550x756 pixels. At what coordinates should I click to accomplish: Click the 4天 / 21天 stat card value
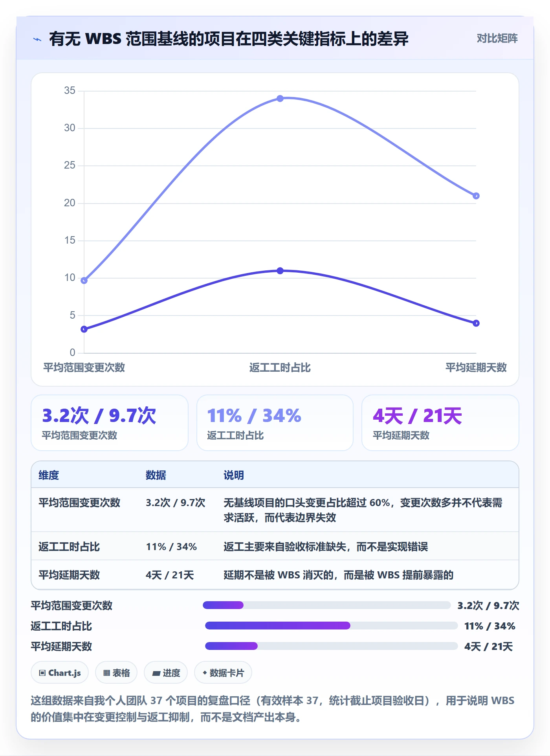pos(417,416)
